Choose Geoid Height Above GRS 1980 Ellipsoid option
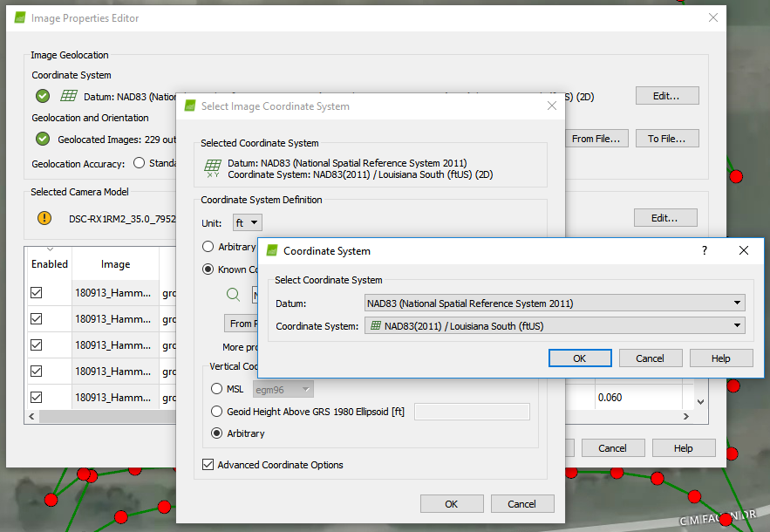 218,412
